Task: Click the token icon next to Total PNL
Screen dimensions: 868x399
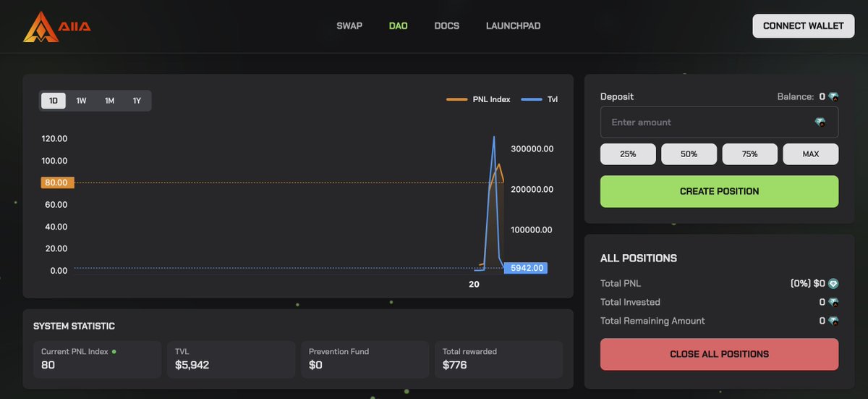Action: point(833,284)
